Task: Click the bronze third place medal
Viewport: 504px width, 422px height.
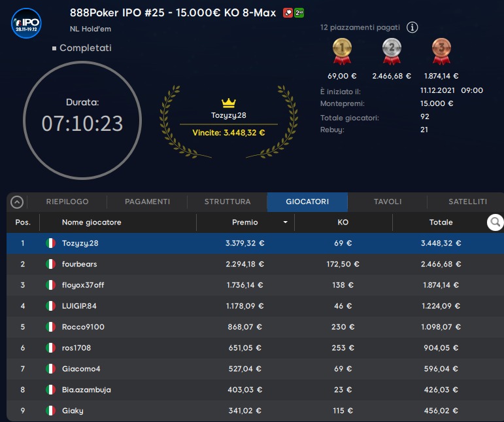Action: pyautogui.click(x=441, y=51)
